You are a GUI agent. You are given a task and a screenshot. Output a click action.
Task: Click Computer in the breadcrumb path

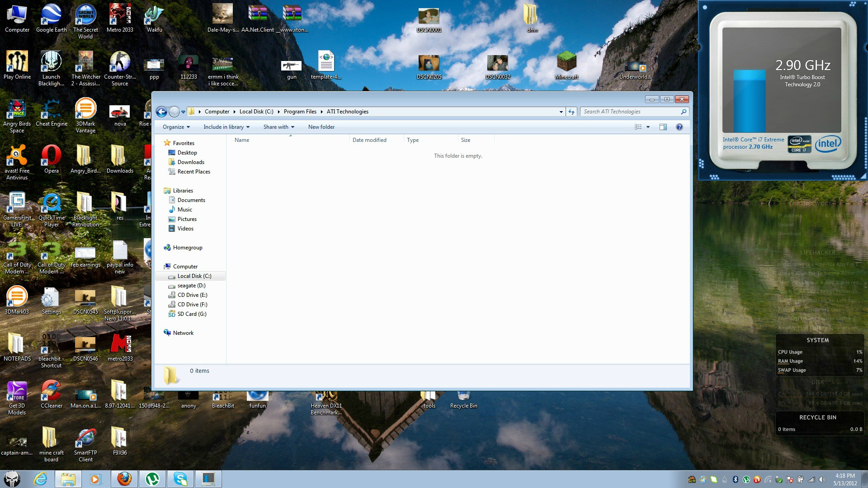click(x=217, y=112)
